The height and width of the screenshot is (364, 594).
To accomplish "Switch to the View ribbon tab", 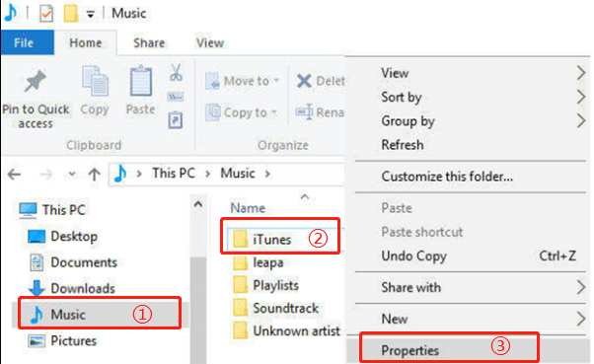I will coord(210,43).
